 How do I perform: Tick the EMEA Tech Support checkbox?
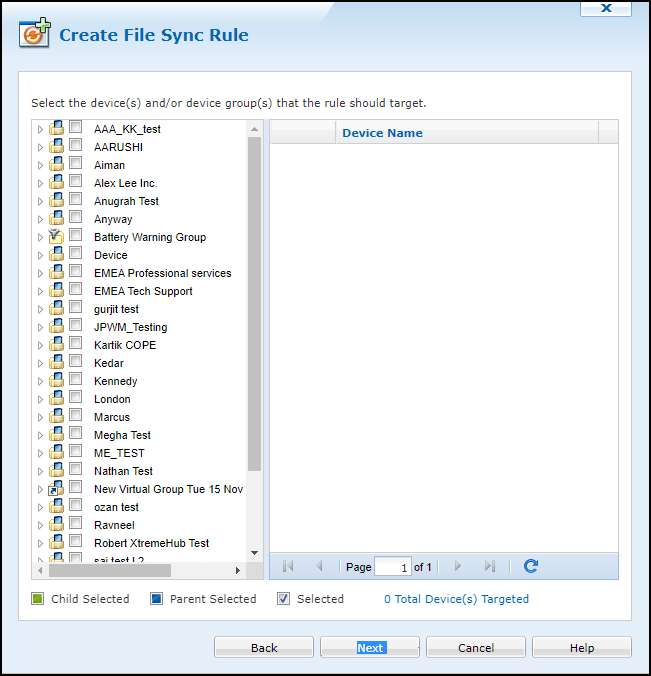76,290
